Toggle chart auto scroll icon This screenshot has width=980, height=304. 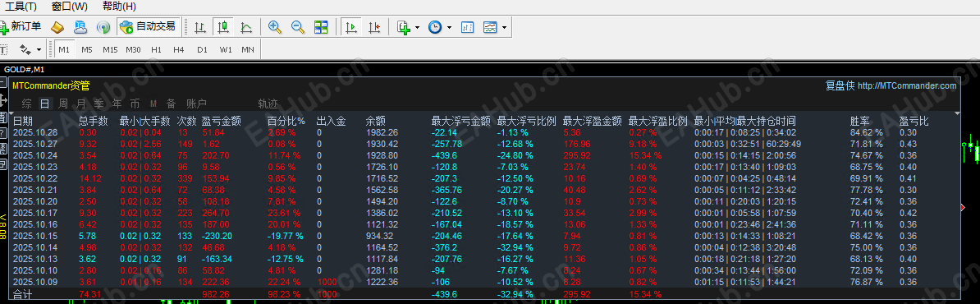(350, 27)
